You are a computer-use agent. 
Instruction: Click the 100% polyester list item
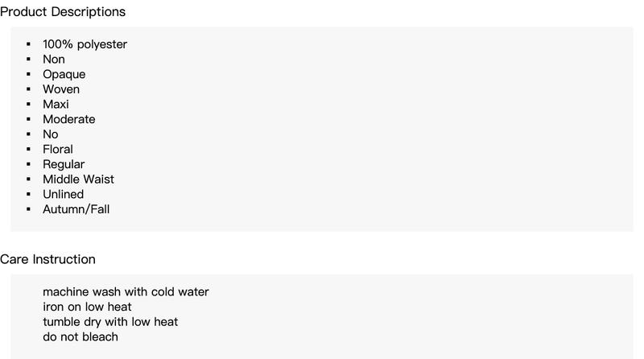click(85, 44)
